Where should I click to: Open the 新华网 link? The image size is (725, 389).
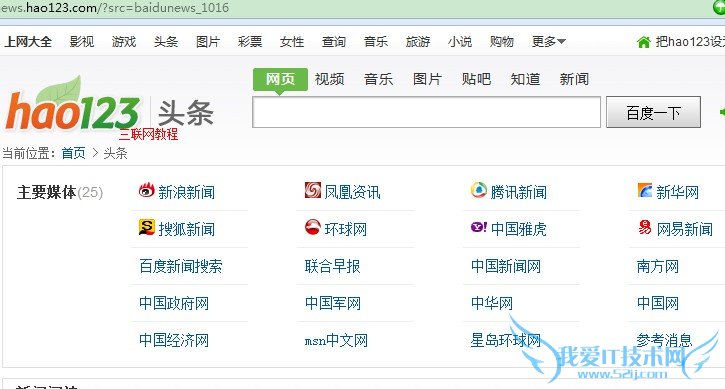(677, 192)
